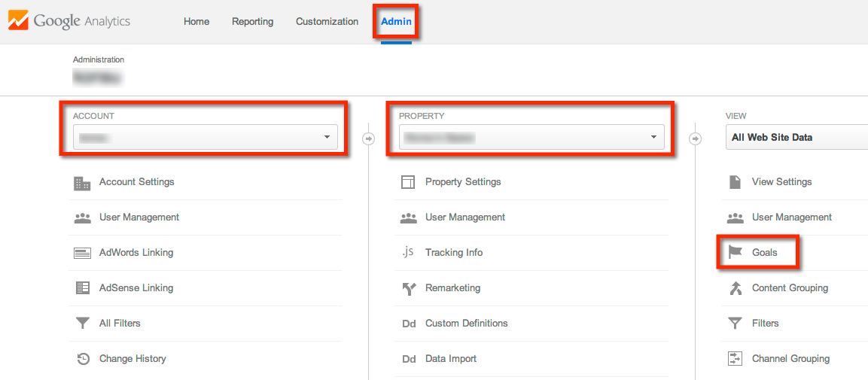Click the property User Management people icon
Viewport: 868px width, 380px height.
pos(408,218)
